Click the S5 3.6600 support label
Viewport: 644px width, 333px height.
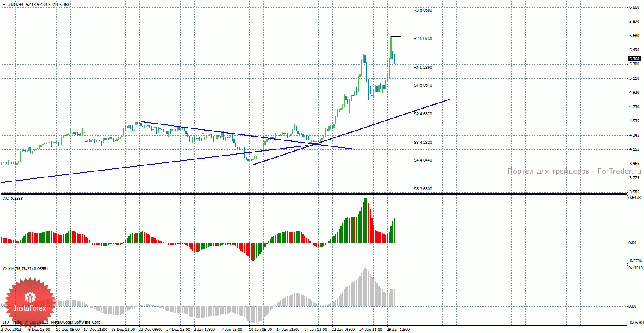(423, 189)
